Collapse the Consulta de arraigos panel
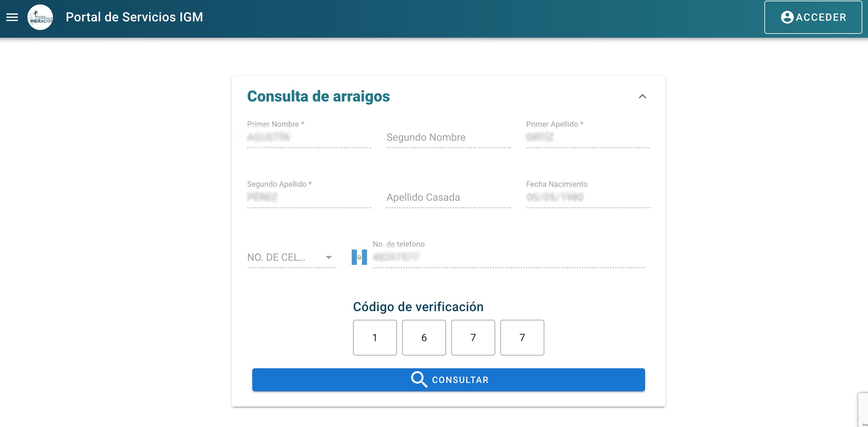The width and height of the screenshot is (868, 427). click(x=642, y=96)
